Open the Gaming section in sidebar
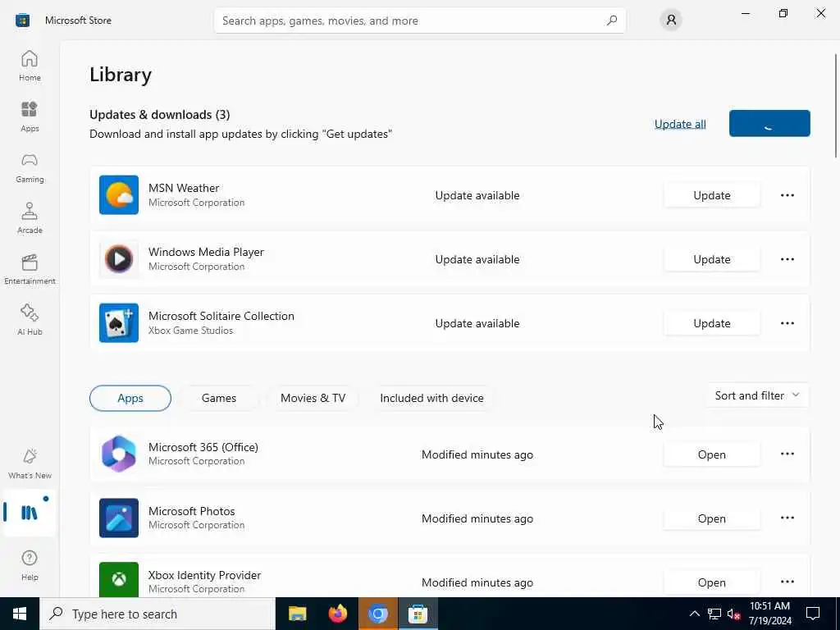This screenshot has height=630, width=840. click(x=30, y=167)
